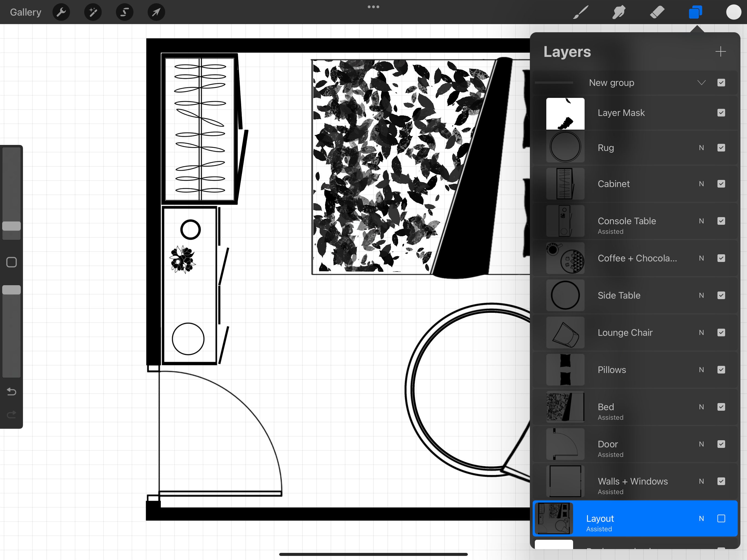The height and width of the screenshot is (560, 747).
Task: Enable visibility for the Layout layer
Action: (721, 518)
